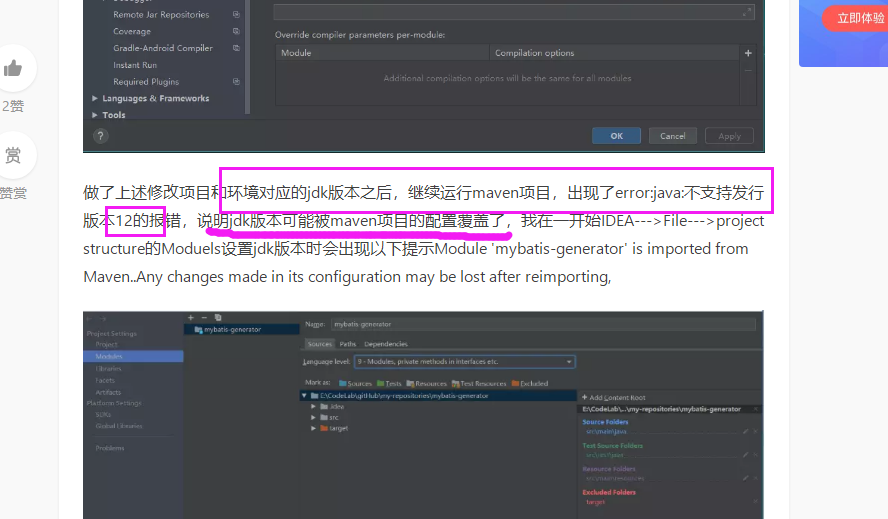Select the mybatis-generator module entry
888x519 pixels.
pyautogui.click(x=241, y=329)
